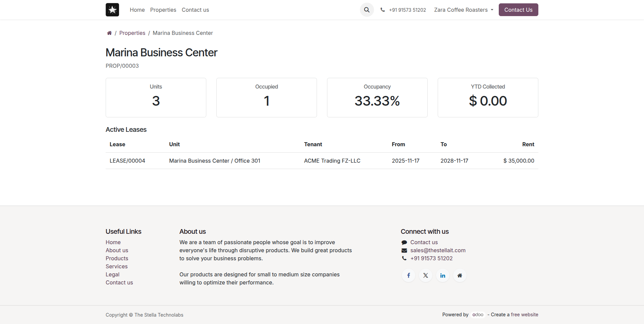Viewport: 644px width, 324px height.
Task: Click the purple Contact Us button
Action: pyautogui.click(x=518, y=10)
